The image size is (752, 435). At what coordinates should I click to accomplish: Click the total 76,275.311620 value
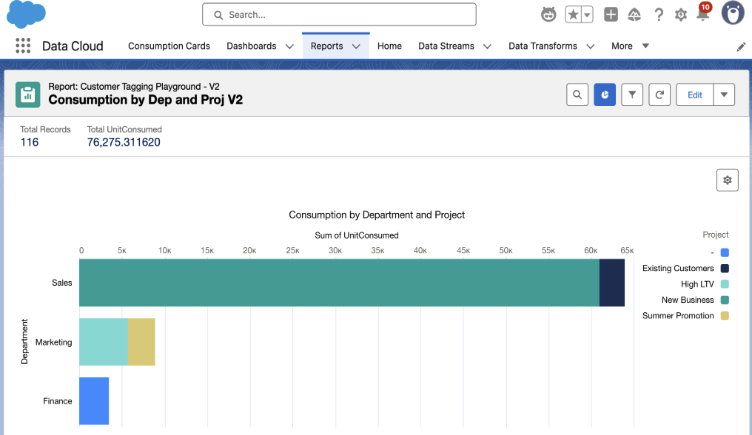point(124,142)
